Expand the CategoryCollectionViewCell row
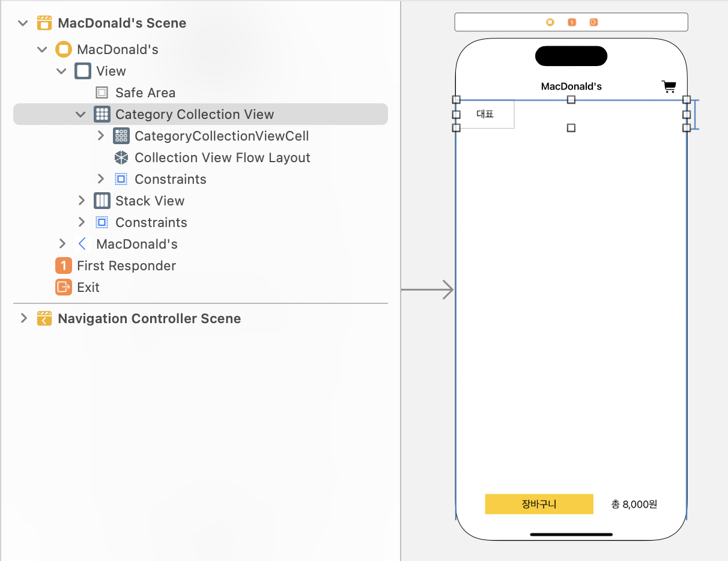Image resolution: width=728 pixels, height=561 pixels. (x=100, y=136)
